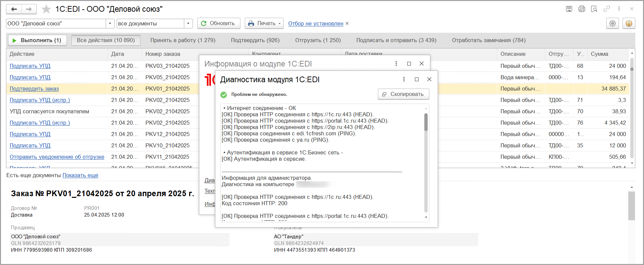This screenshot has width=644, height=265.
Task: Open 'Подписать УПД' link for PKV10_21042025
Action: (30, 145)
